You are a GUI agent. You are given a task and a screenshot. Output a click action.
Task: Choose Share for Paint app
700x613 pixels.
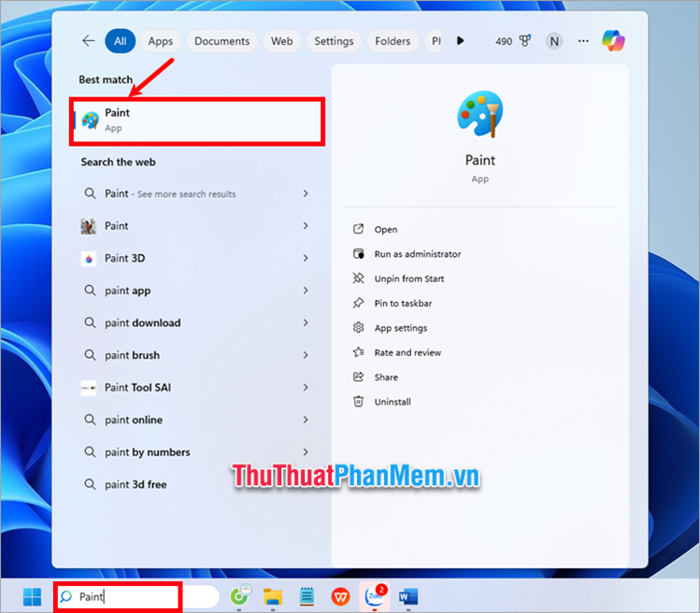coord(386,378)
